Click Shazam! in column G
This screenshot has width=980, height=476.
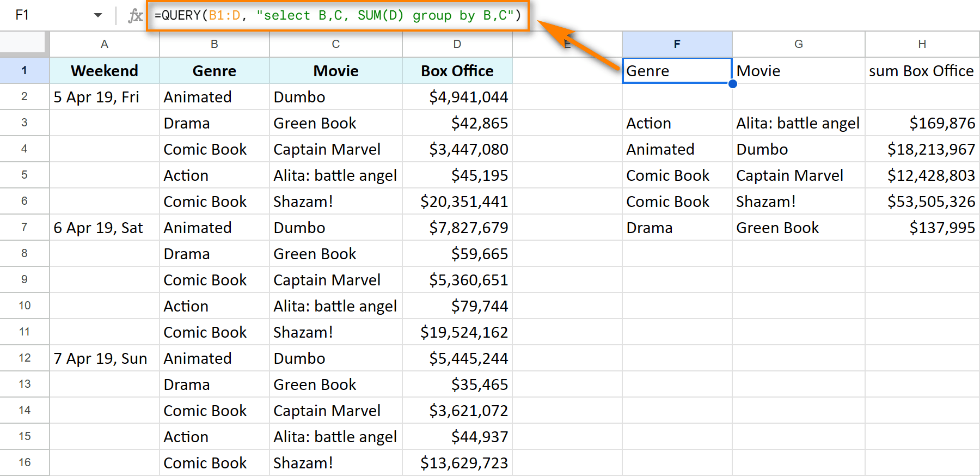coord(799,202)
